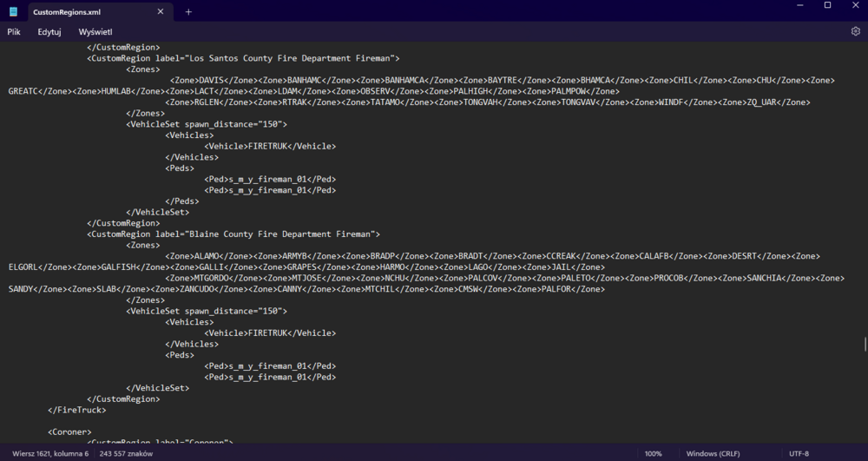
Task: Click the first VehicleSet spawn_distance="150" line
Action: click(207, 124)
